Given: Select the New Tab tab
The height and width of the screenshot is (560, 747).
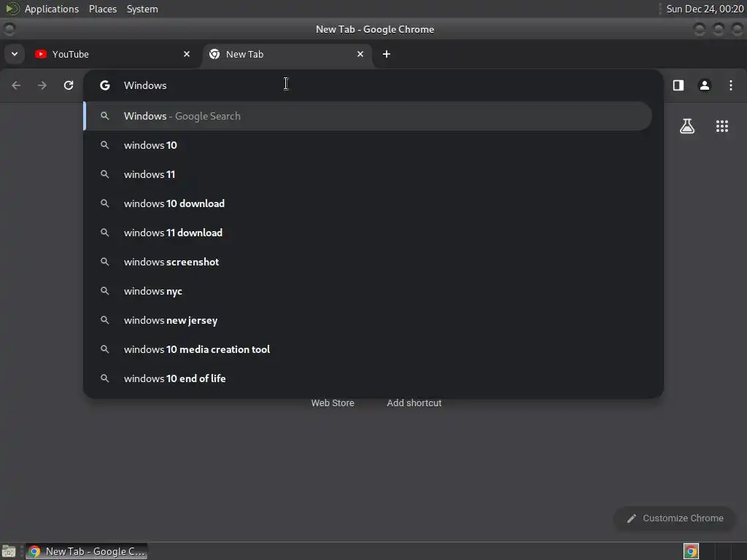Looking at the screenshot, I should (287, 54).
